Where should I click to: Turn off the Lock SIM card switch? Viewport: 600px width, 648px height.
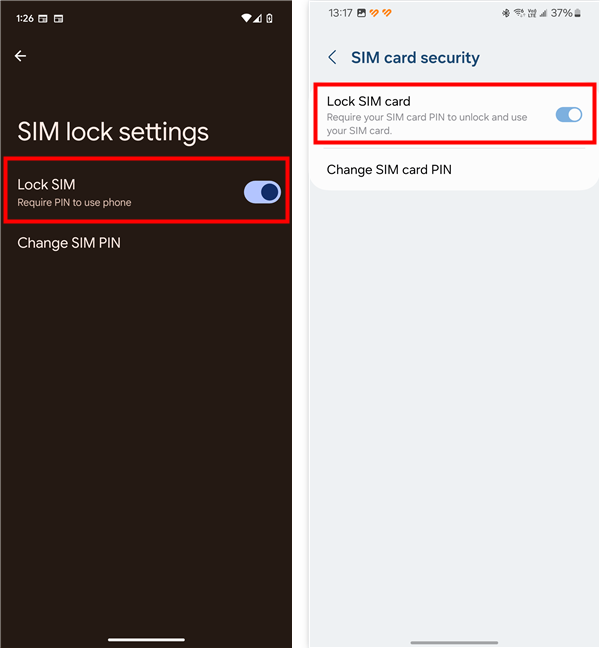pyautogui.click(x=568, y=115)
